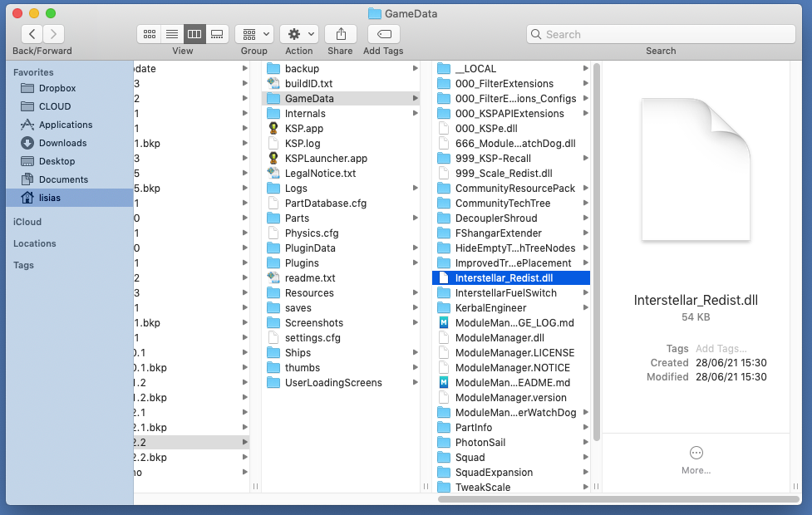This screenshot has height=515, width=812.
Task: Focus the Search field
Action: 661,34
